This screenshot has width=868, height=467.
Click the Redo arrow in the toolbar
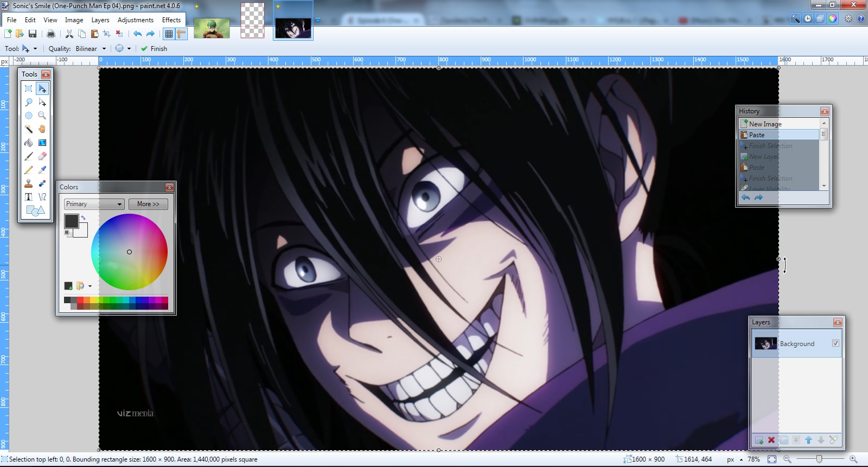[x=150, y=34]
